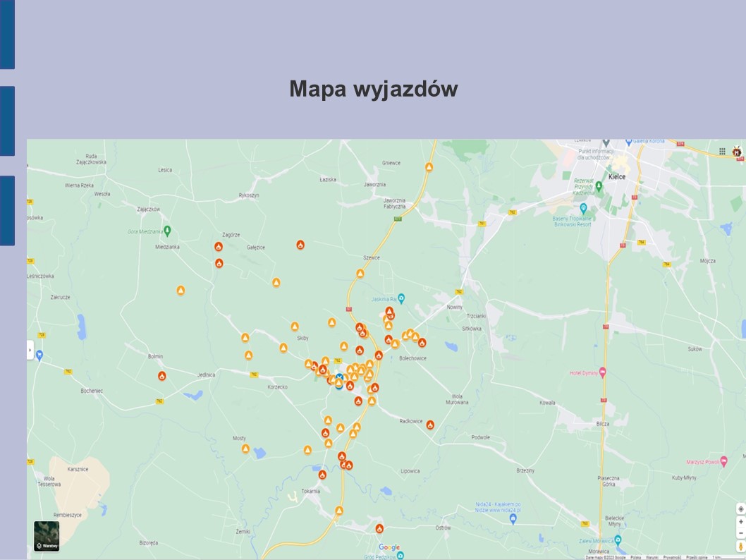Open the Warunki terms link
The height and width of the screenshot is (560, 746).
click(x=652, y=557)
